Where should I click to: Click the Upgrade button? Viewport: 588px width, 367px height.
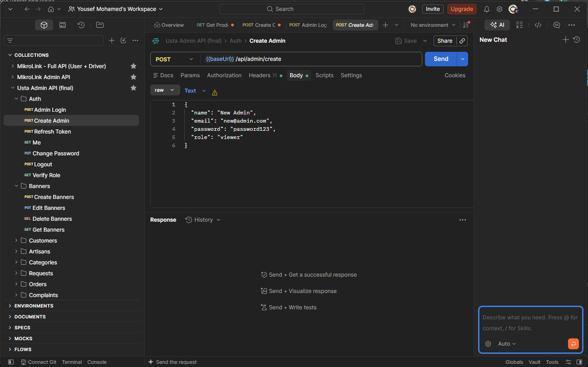click(462, 9)
